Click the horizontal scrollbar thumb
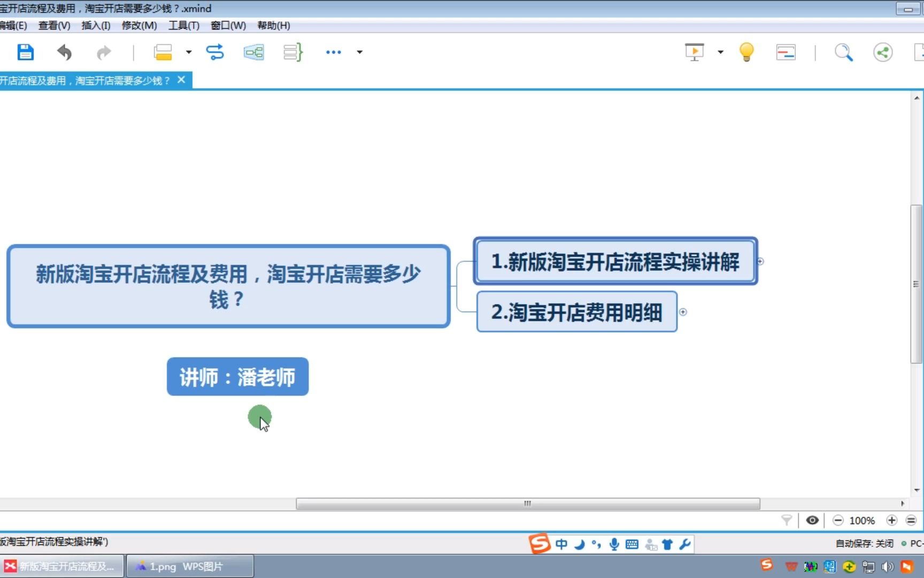Screen dimensions: 924x578 [528, 504]
